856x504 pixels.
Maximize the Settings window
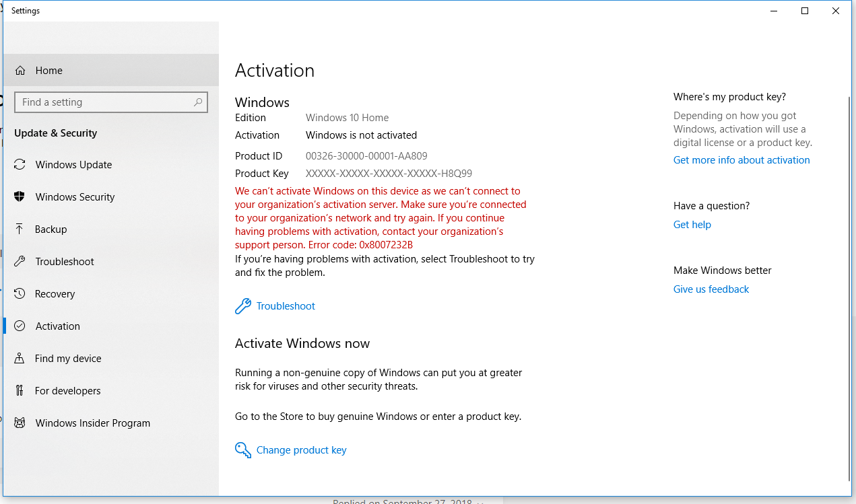(x=805, y=11)
